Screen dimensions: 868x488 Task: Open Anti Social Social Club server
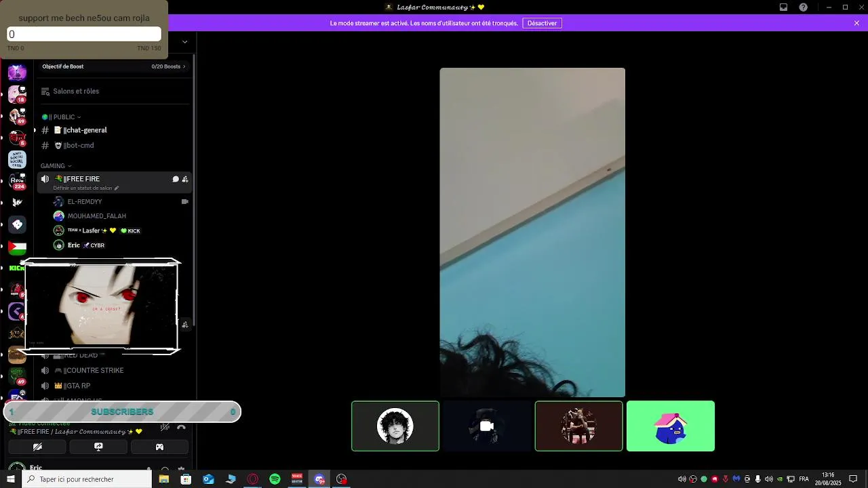[17, 160]
